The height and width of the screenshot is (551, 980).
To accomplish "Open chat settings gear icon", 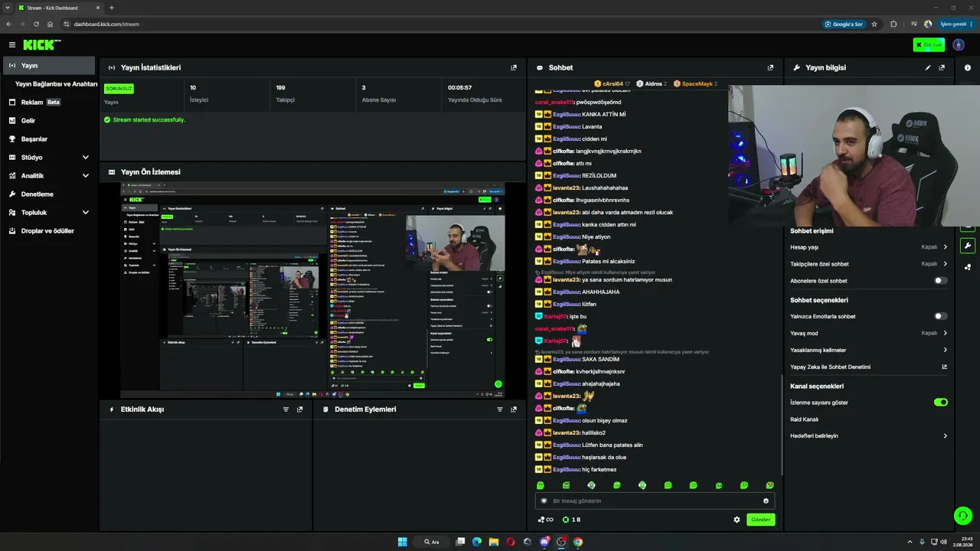I will point(737,520).
